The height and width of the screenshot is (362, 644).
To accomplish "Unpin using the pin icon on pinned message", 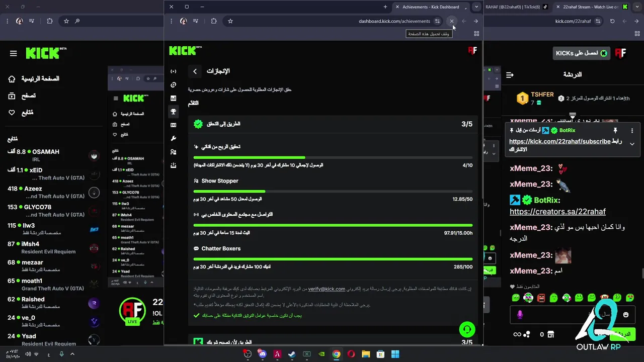I will coord(615,131).
